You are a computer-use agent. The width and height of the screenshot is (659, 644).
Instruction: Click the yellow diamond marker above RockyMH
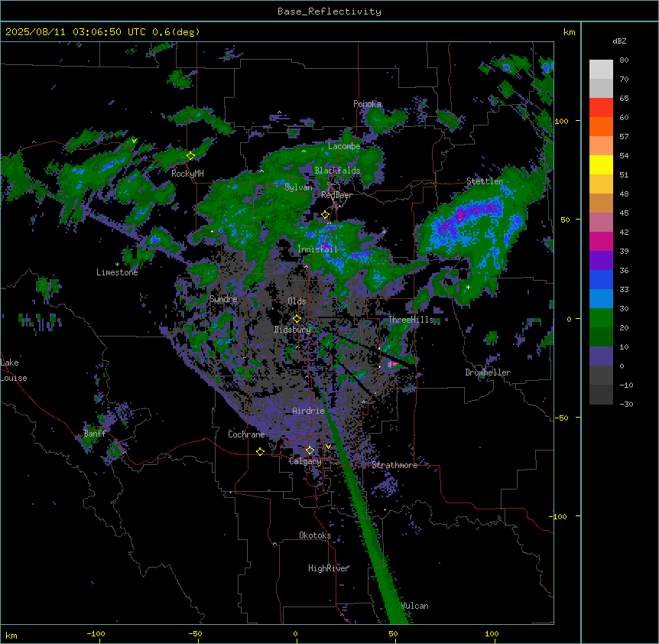[x=190, y=156]
